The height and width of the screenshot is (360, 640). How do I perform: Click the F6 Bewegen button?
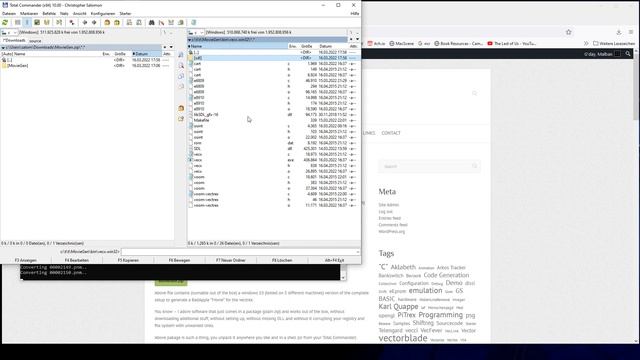(179, 260)
